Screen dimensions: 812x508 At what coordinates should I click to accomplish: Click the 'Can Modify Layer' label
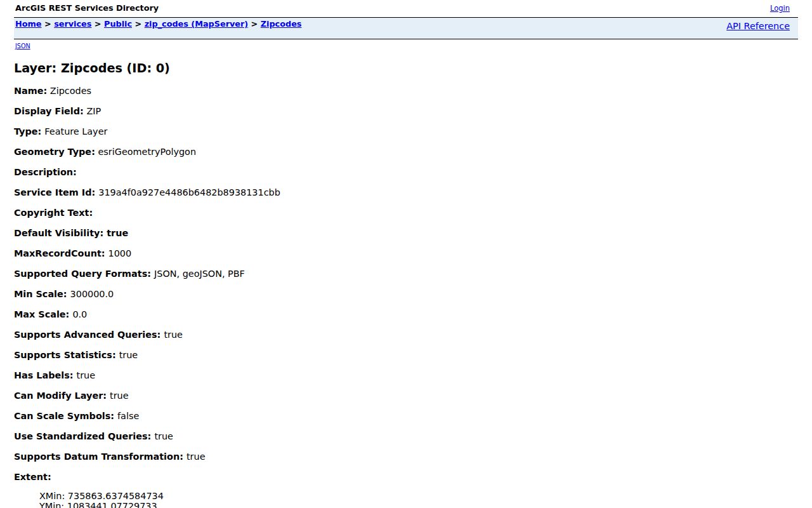[x=60, y=396]
